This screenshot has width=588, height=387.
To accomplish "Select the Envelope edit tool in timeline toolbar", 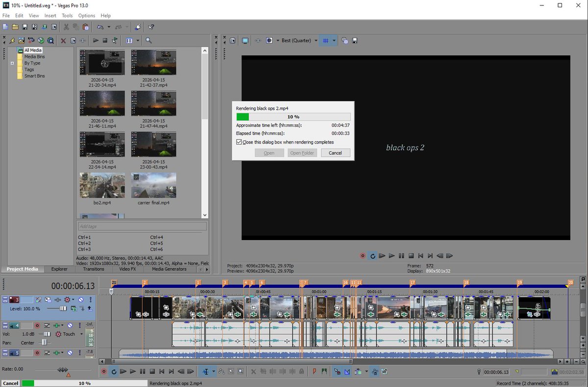I will click(221, 372).
